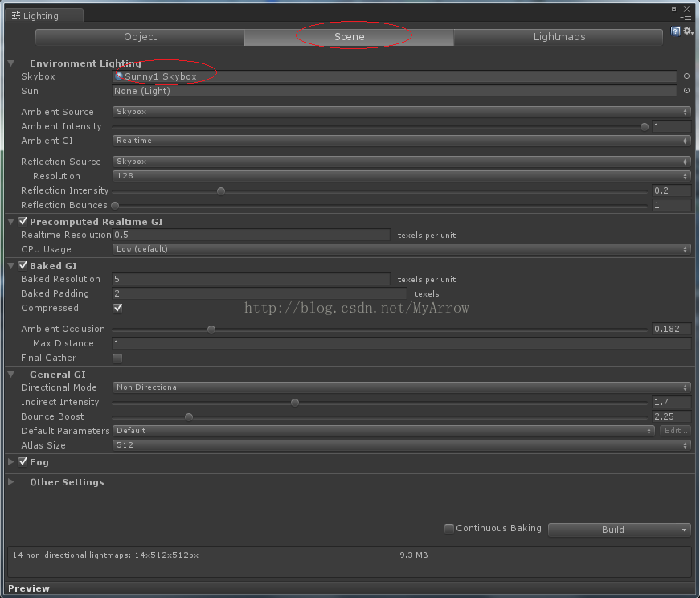Click the Skybox object picker circle

[686, 76]
